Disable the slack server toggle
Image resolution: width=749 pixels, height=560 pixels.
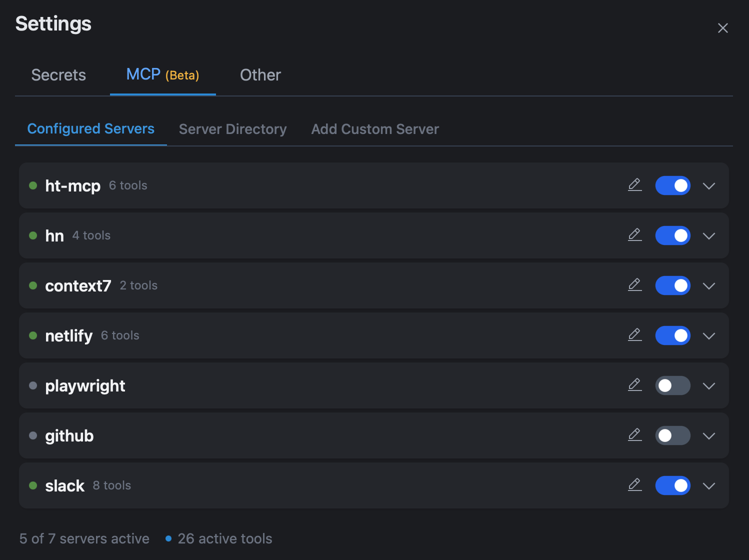pyautogui.click(x=673, y=485)
